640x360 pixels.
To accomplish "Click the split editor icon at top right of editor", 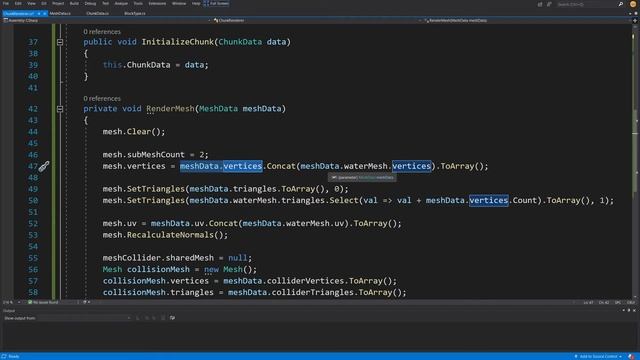I will point(635,20).
